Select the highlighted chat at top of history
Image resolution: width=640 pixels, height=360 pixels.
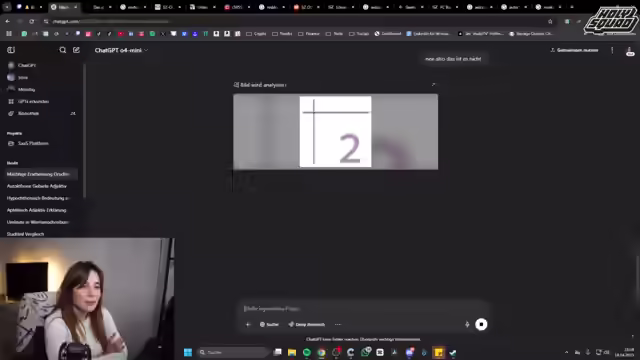pos(41,174)
